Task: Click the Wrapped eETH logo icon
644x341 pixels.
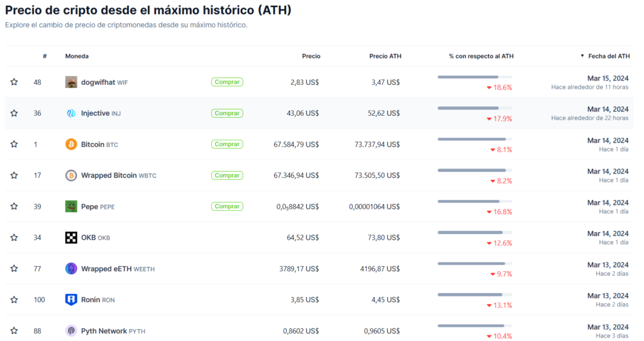Action: (71, 269)
